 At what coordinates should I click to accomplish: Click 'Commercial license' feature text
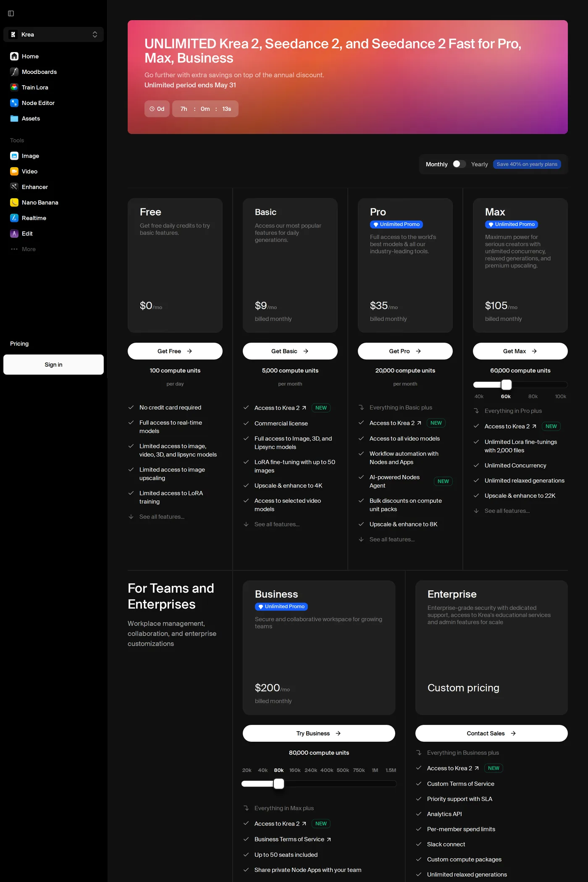pos(281,423)
